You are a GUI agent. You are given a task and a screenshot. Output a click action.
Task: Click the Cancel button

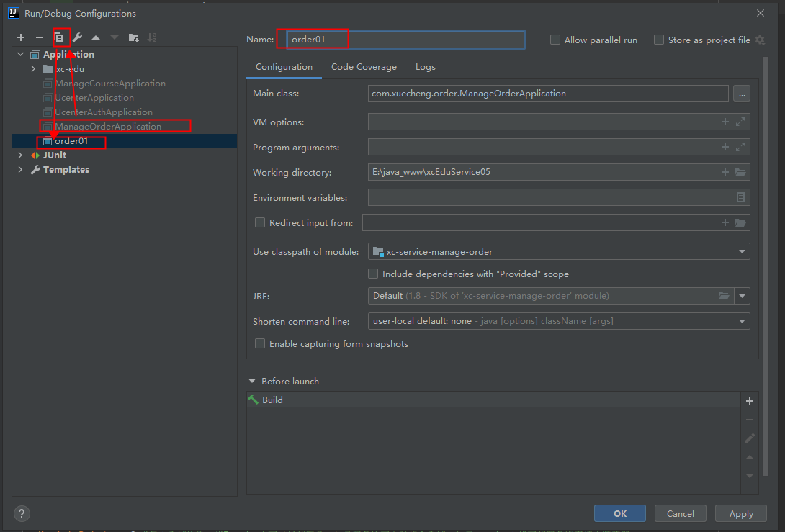681,513
